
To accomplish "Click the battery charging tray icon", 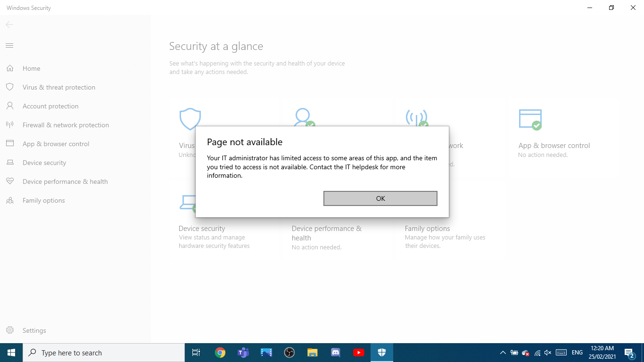I will [514, 353].
